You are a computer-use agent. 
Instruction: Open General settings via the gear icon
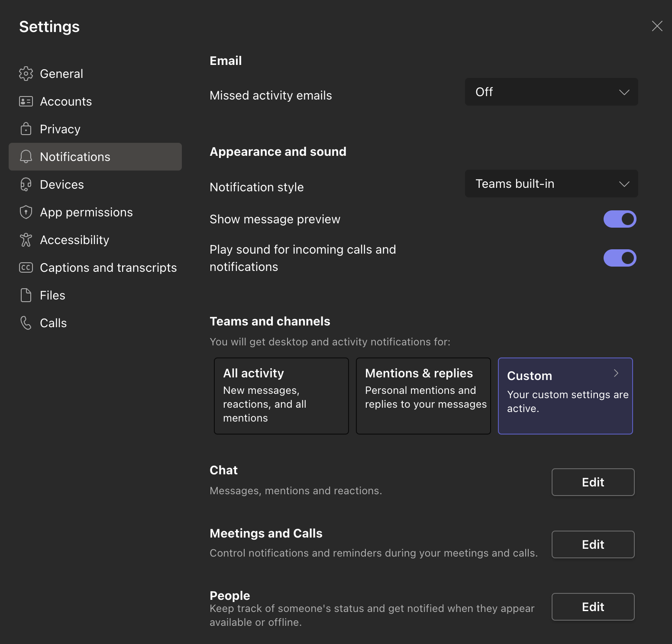26,74
